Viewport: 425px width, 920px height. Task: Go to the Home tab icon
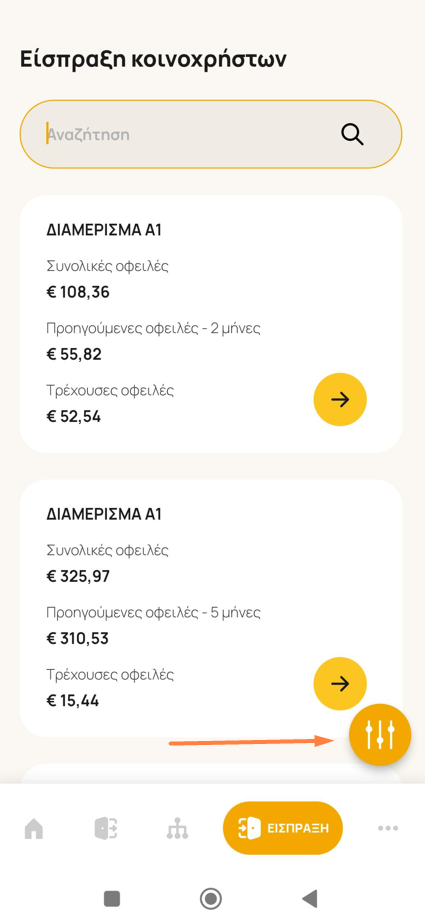click(34, 828)
